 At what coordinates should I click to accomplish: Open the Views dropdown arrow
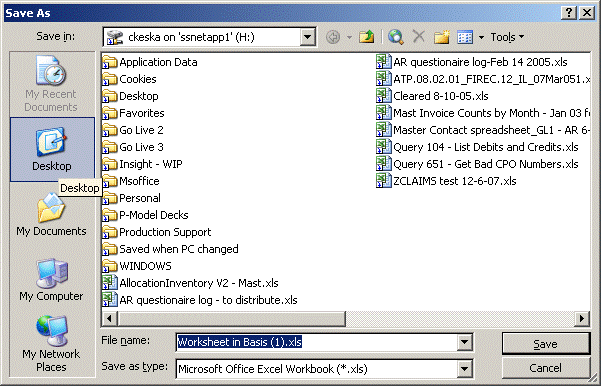tap(481, 37)
